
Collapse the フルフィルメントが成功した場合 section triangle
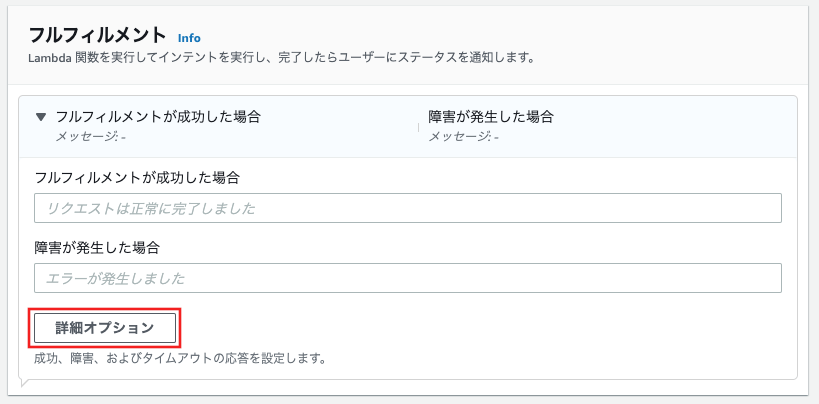41,117
